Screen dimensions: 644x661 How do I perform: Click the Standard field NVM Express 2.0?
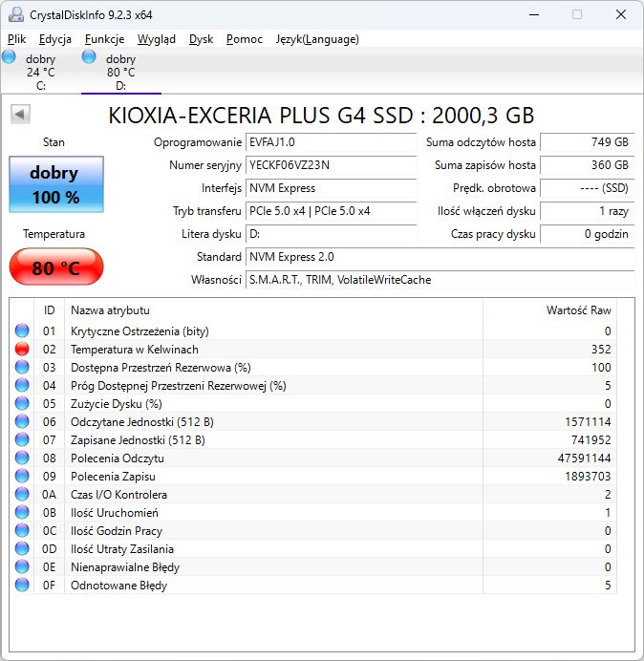(440, 257)
